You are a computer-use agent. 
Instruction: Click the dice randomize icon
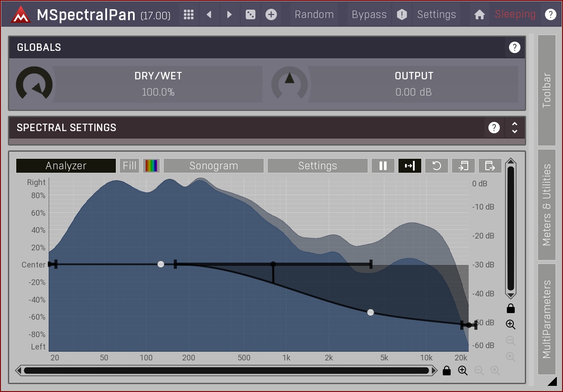click(x=250, y=14)
